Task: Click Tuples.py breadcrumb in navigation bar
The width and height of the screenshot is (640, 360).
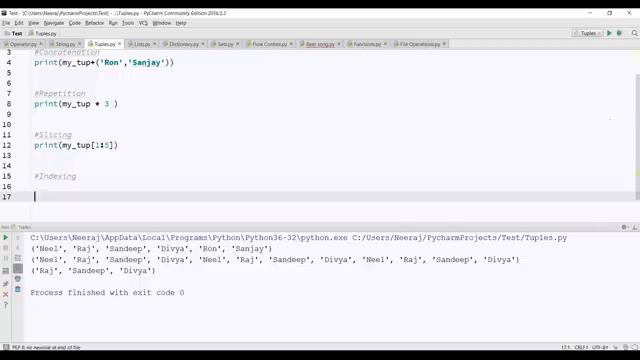Action: (x=42, y=33)
